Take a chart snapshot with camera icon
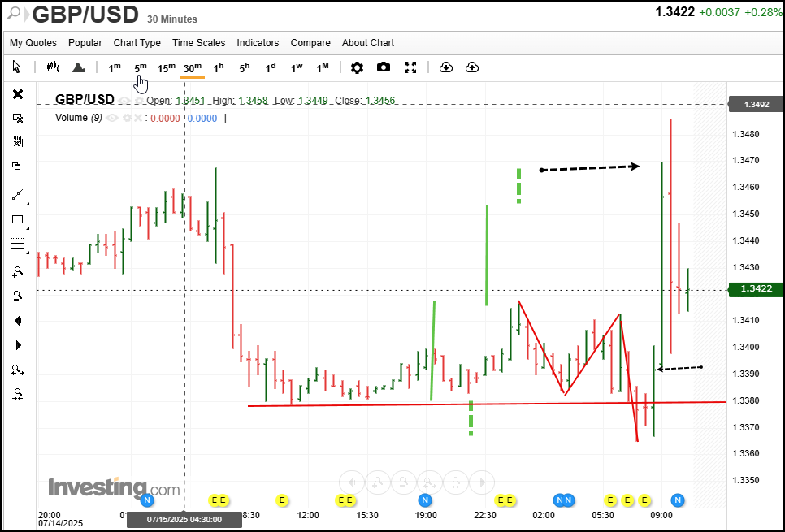Viewport: 785px width, 532px height. click(384, 67)
